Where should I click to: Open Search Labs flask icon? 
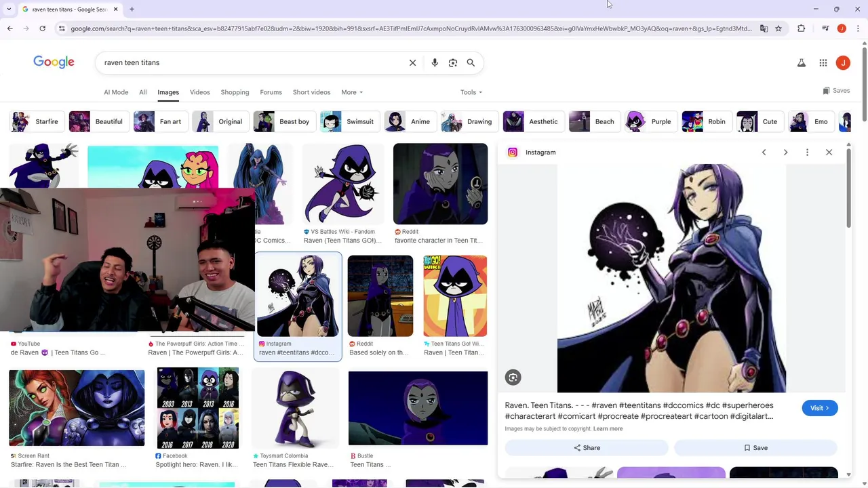tap(801, 62)
